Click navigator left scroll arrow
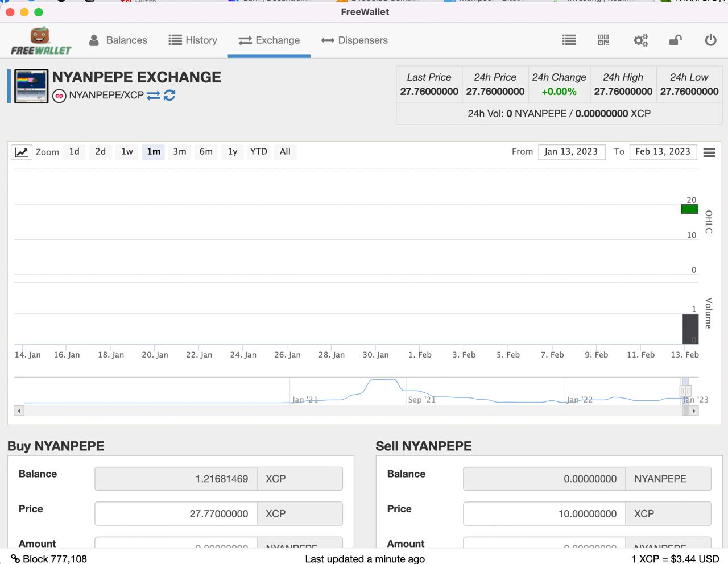The width and height of the screenshot is (728, 564). coord(19,410)
